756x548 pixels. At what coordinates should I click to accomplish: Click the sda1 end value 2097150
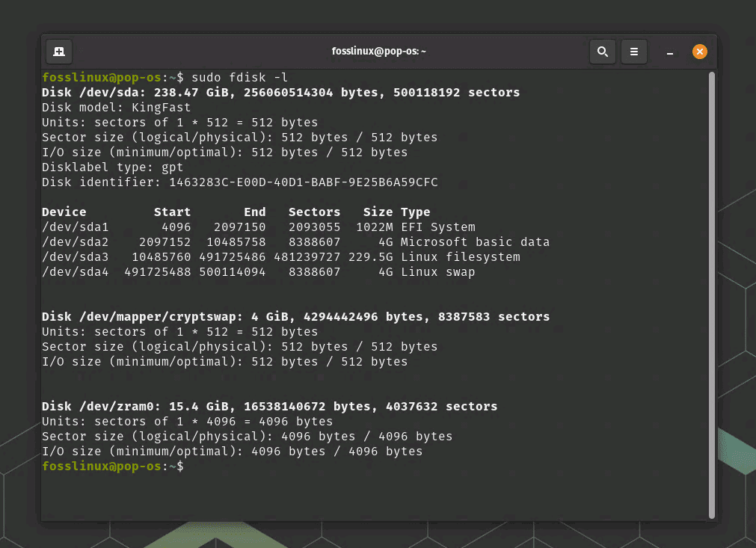(239, 227)
